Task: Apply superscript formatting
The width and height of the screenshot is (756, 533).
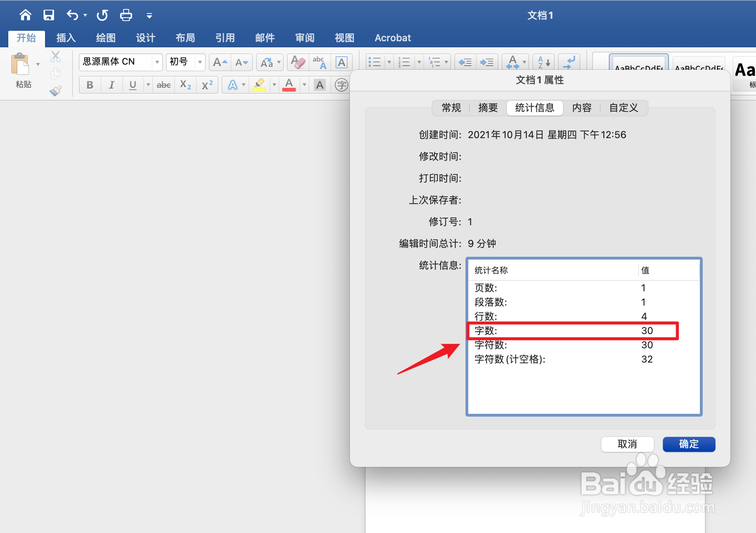Action: (207, 85)
